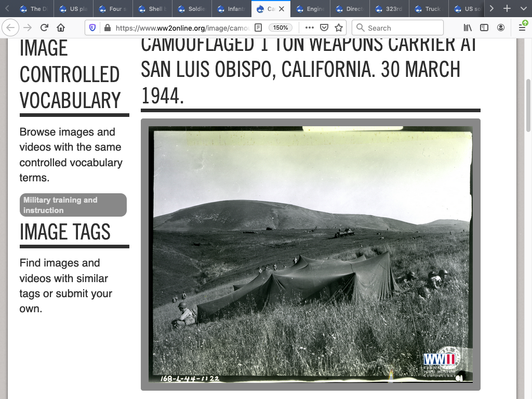This screenshot has width=532, height=399.
Task: Open the Library bookmarks icon
Action: coord(468,28)
